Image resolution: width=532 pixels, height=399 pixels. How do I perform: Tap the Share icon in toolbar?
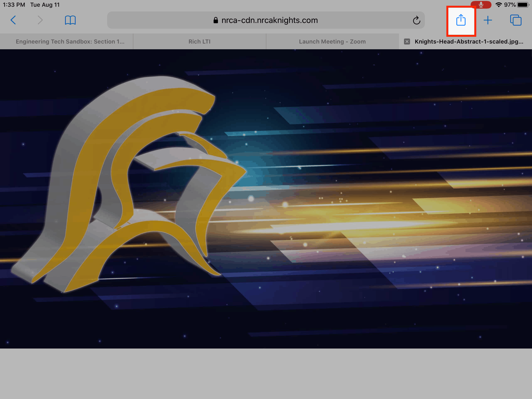pos(461,20)
